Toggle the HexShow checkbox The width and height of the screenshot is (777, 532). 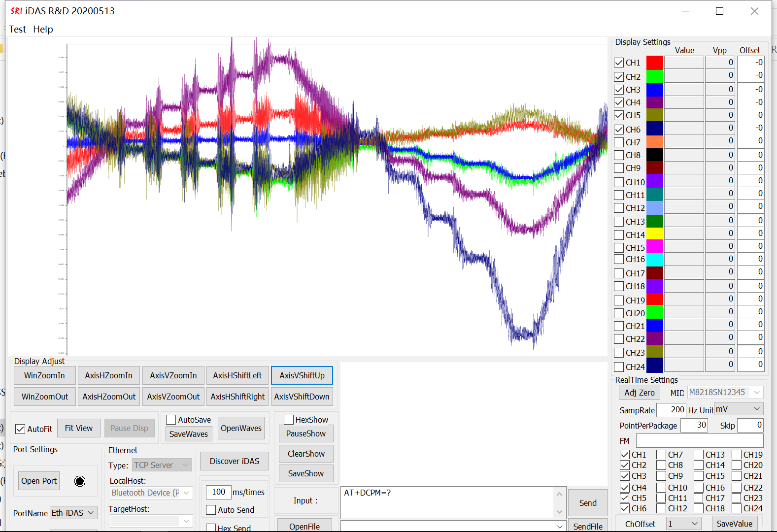tap(289, 420)
